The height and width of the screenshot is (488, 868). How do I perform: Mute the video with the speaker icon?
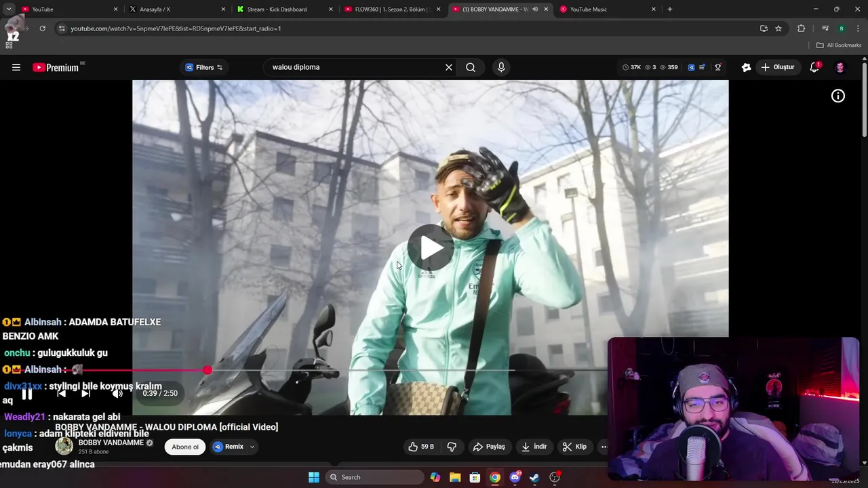118,394
